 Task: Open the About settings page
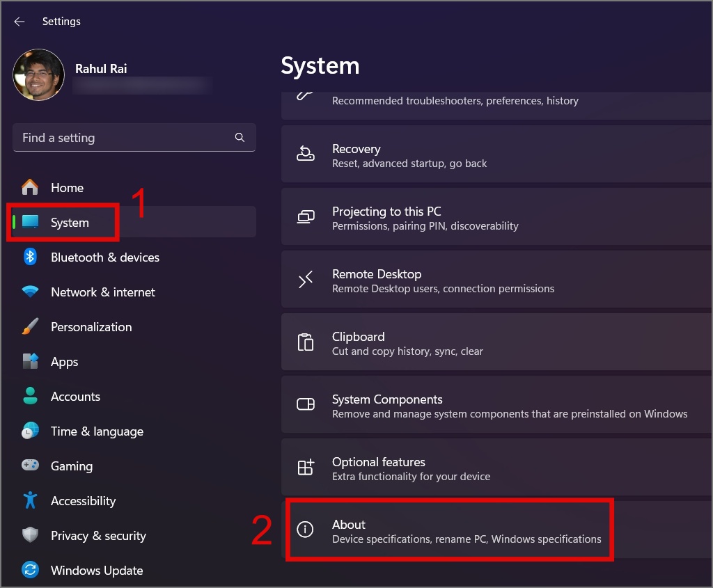449,530
